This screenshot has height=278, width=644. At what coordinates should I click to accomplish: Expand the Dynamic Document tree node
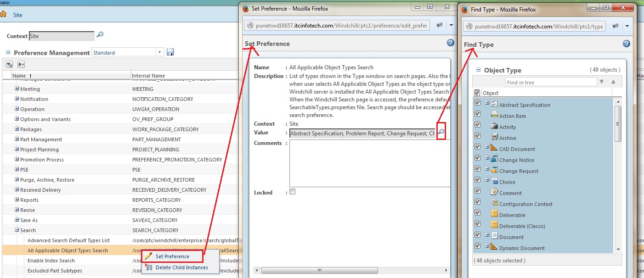coord(487,247)
